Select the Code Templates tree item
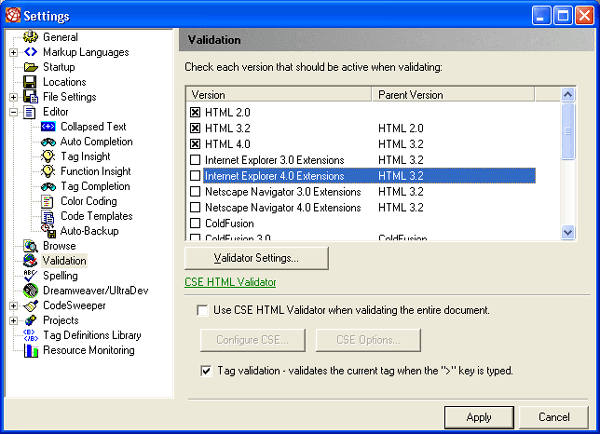This screenshot has height=434, width=600. 96,216
